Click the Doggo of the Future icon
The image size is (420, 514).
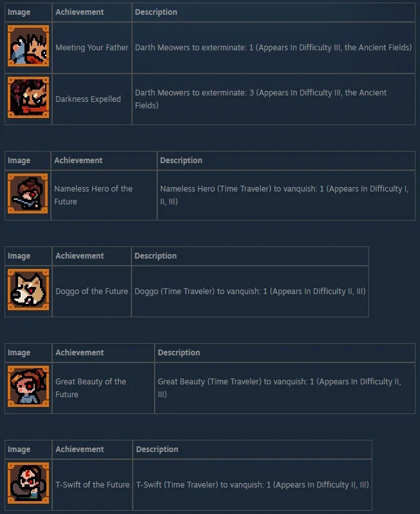pos(28,290)
